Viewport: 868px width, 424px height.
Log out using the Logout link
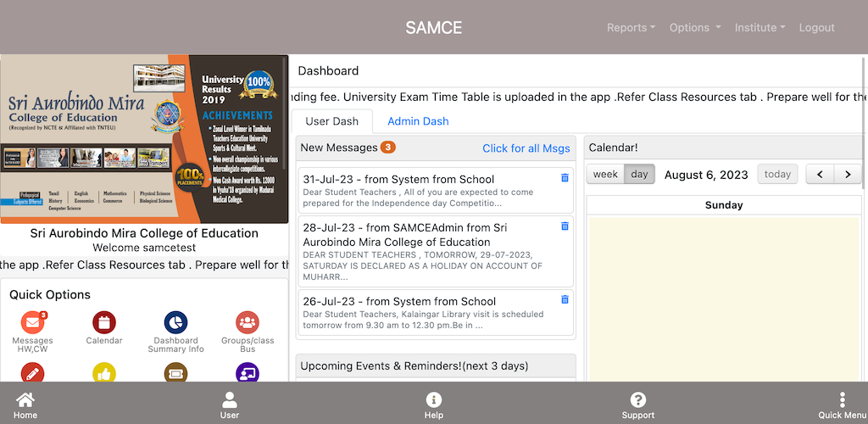click(816, 28)
